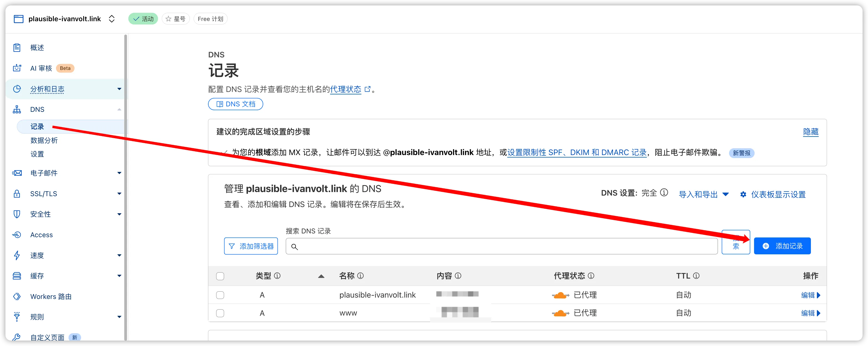
Task: Open 概述 menu item text
Action: (x=37, y=48)
